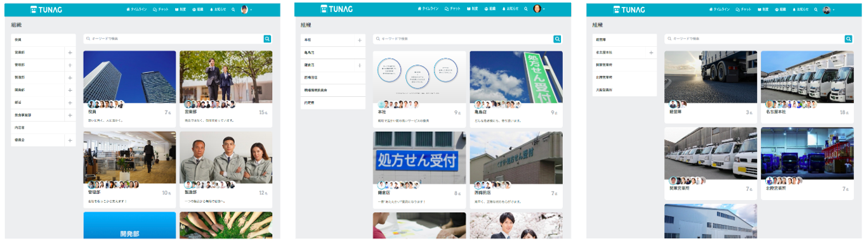Select 亀島店 in the organization sidebar

tap(333, 53)
